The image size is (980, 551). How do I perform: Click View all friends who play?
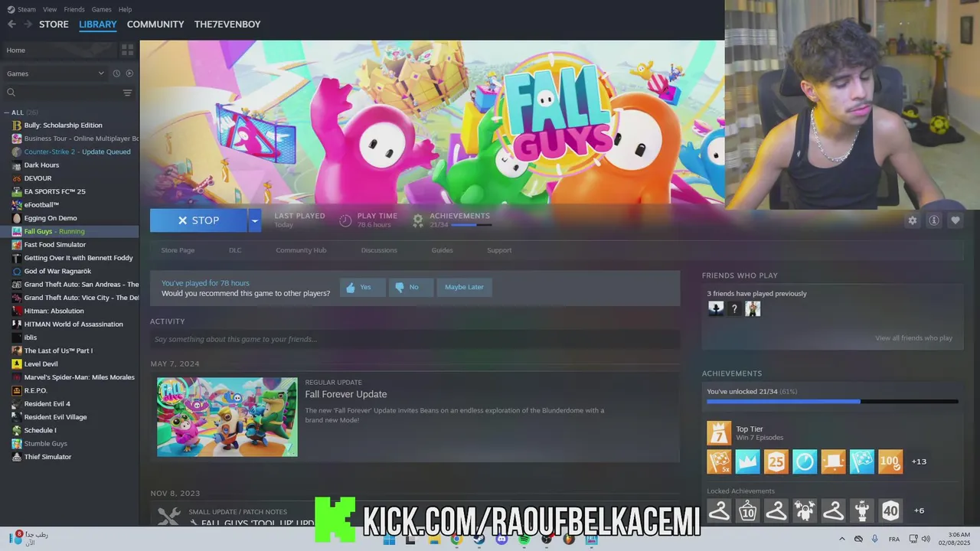pos(913,338)
